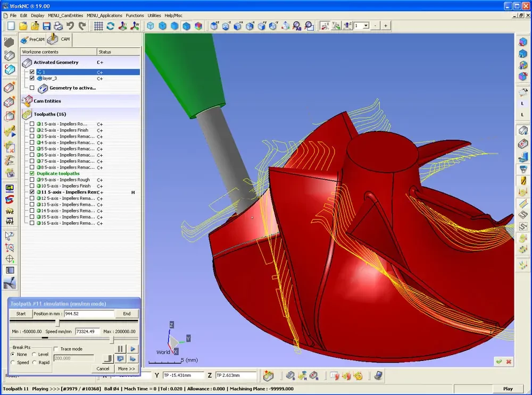Click the new toolpath icon with red star
This screenshot has height=395, width=532.
268,375
